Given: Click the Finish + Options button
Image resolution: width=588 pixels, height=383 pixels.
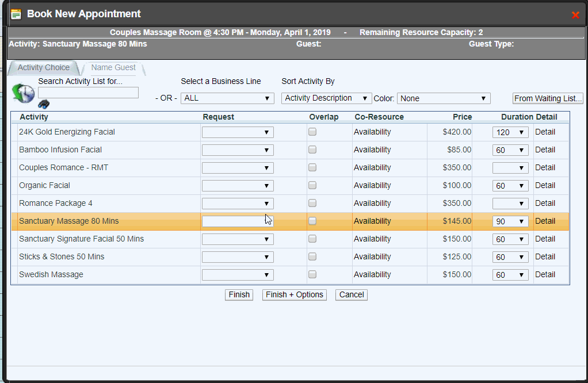Looking at the screenshot, I should point(295,294).
